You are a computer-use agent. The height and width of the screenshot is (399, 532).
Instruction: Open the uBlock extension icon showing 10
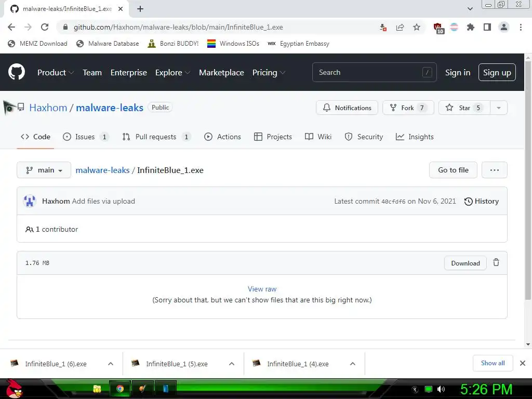(x=438, y=28)
